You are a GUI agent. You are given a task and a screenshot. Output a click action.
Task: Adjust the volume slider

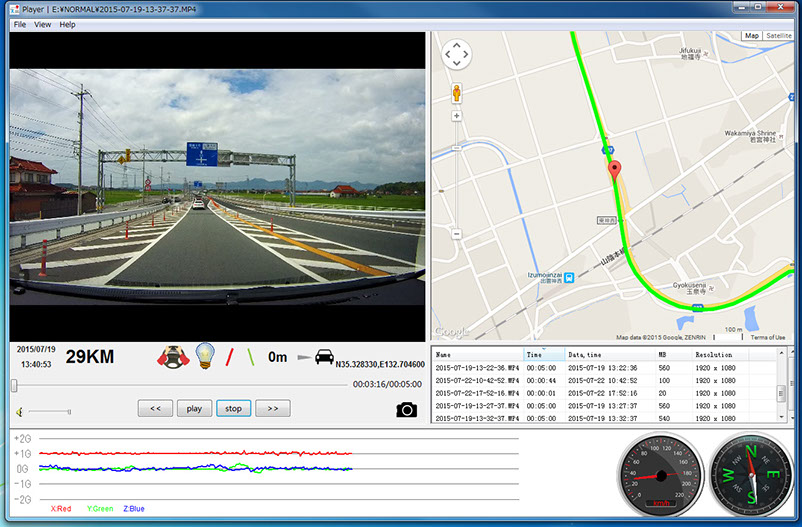click(50, 411)
